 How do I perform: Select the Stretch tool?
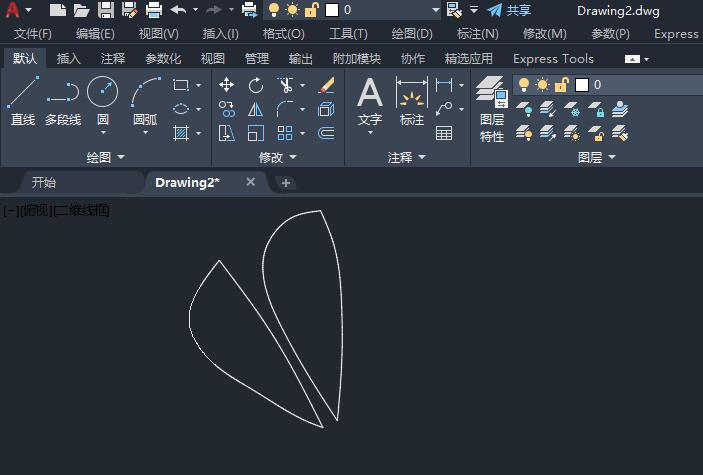click(x=226, y=133)
